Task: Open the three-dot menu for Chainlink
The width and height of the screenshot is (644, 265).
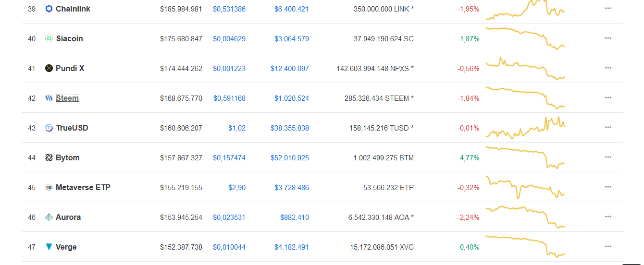Action: 608,8
